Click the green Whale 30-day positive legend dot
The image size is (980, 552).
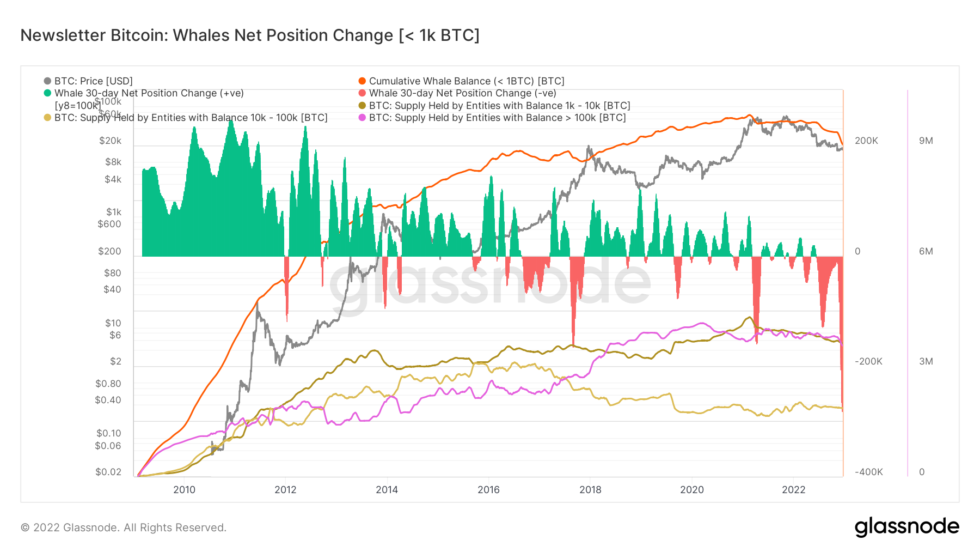click(47, 93)
